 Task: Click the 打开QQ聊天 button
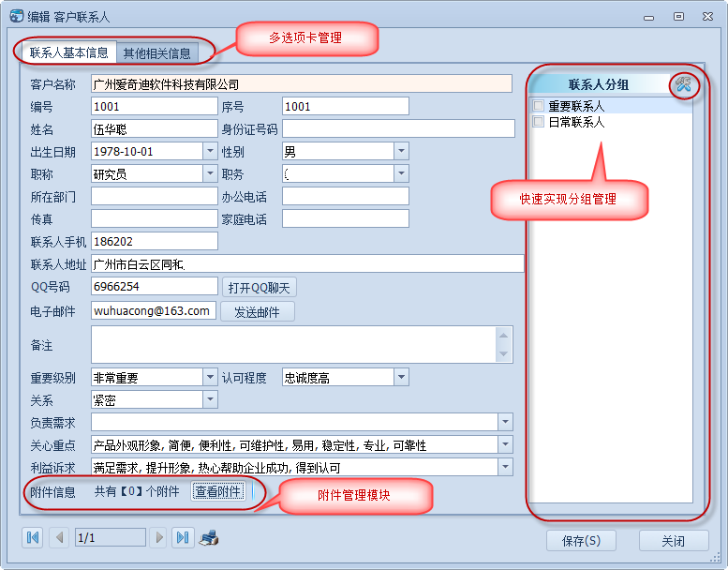coord(260,288)
